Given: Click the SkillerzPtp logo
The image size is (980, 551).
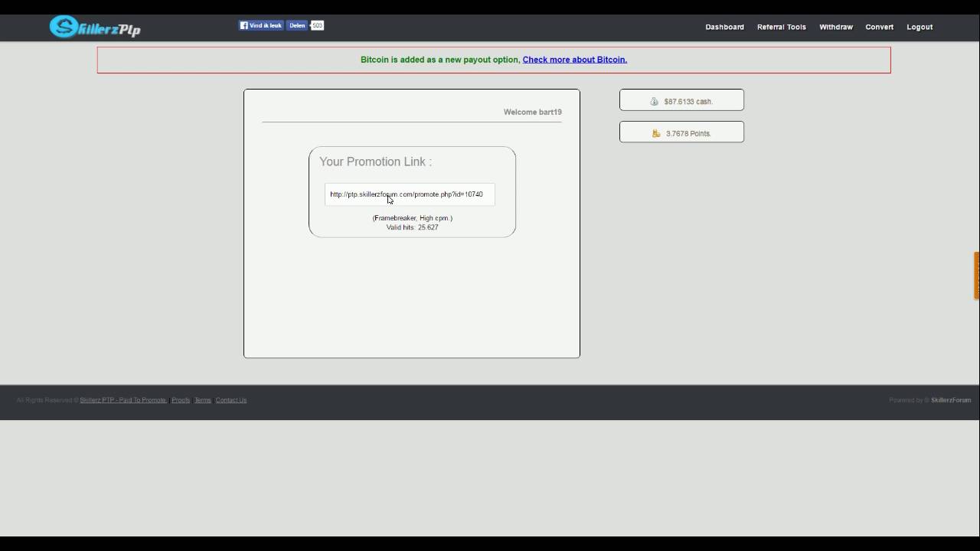Looking at the screenshot, I should (x=95, y=27).
